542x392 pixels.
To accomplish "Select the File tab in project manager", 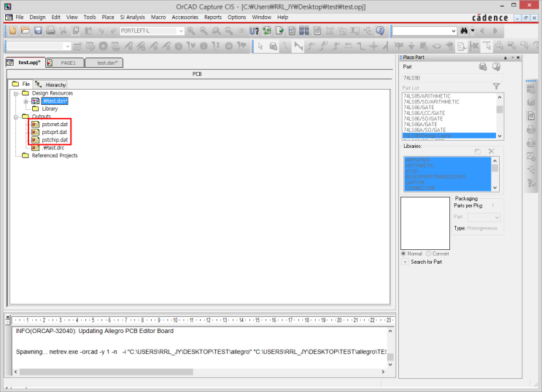I will (21, 85).
